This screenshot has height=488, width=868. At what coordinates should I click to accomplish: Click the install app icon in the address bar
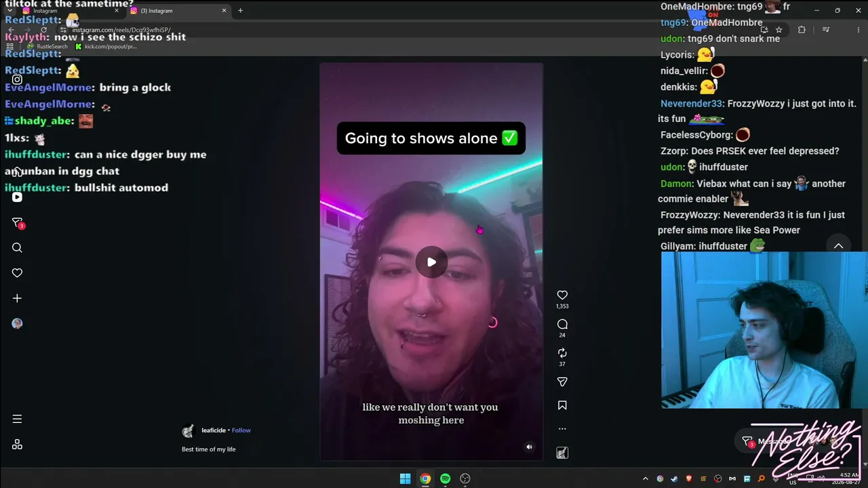pyautogui.click(x=764, y=30)
